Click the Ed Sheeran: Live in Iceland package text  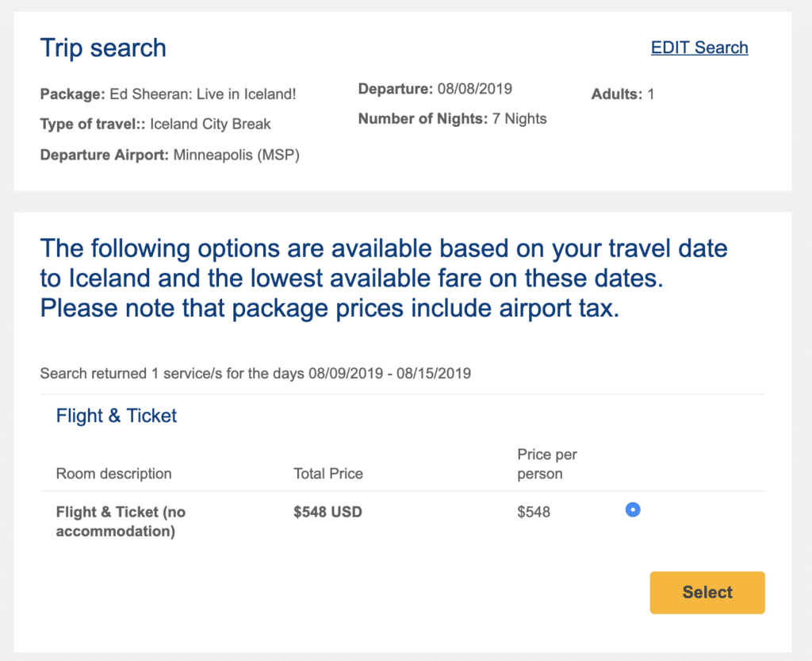(x=202, y=94)
